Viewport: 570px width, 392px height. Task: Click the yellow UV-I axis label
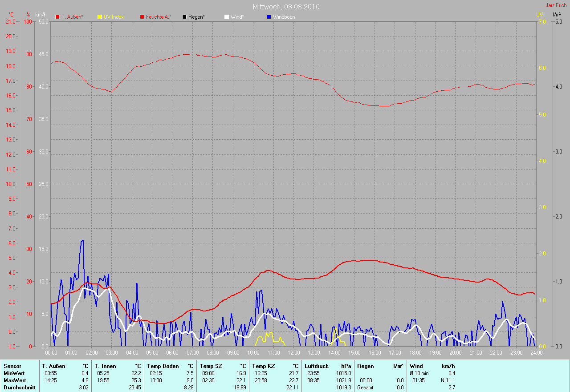pos(541,15)
